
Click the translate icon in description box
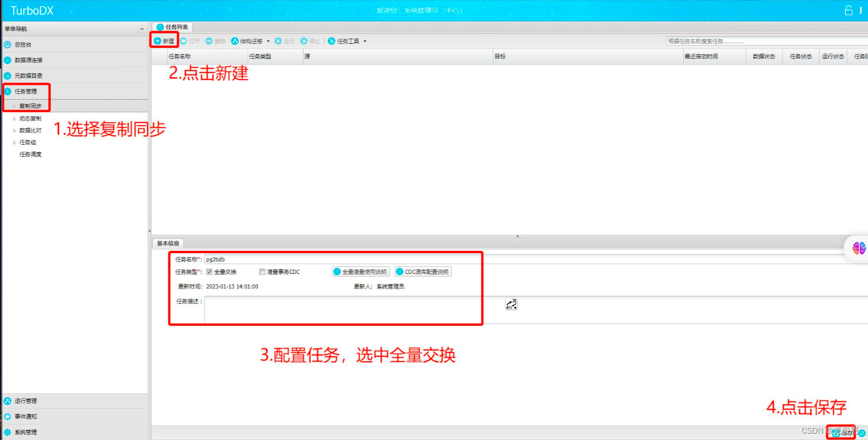511,304
